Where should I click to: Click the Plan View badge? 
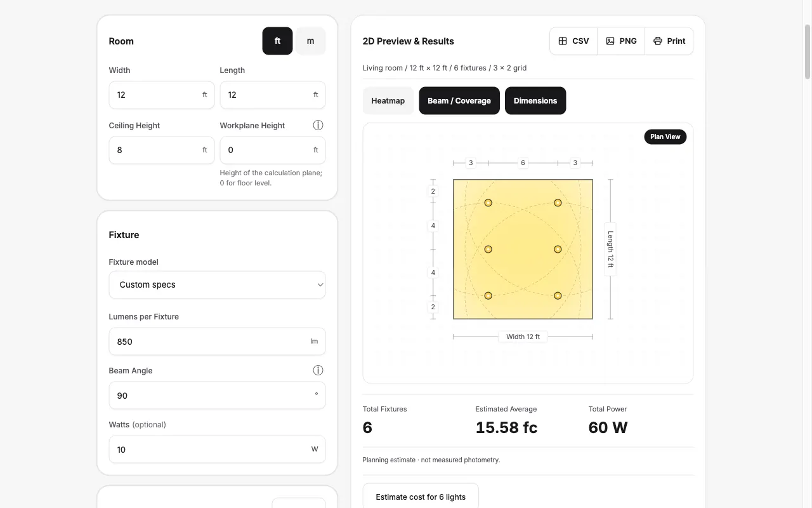click(x=665, y=137)
